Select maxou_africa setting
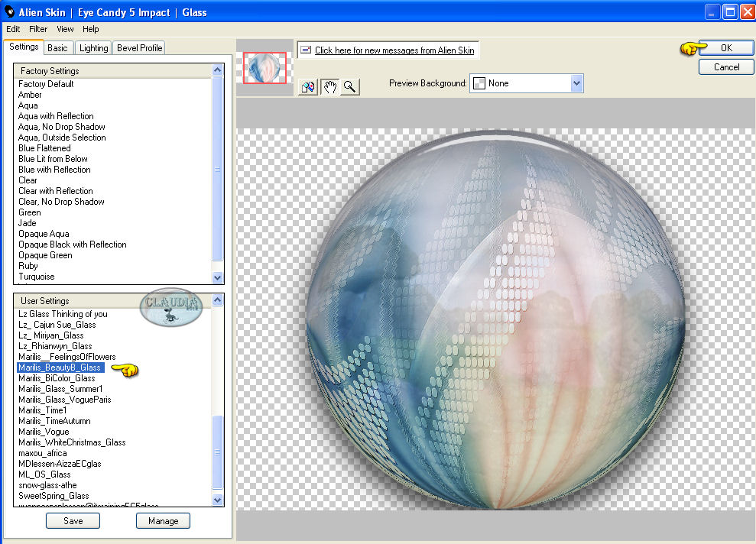This screenshot has width=756, height=544. [x=43, y=453]
